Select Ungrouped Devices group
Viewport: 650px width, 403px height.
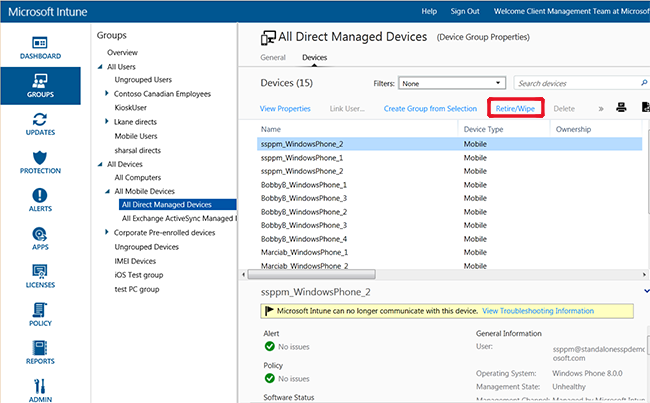(x=147, y=247)
